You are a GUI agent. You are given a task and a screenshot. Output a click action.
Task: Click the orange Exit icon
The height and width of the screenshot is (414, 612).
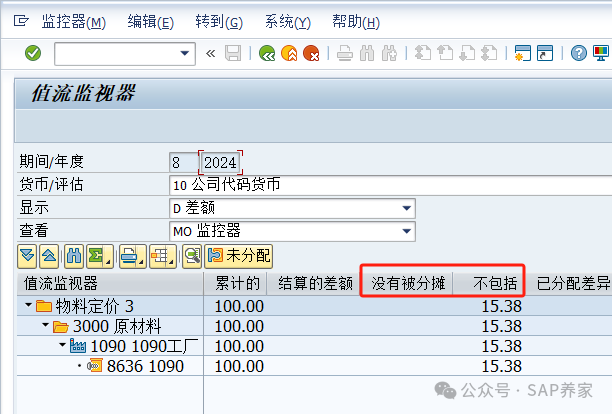(289, 53)
